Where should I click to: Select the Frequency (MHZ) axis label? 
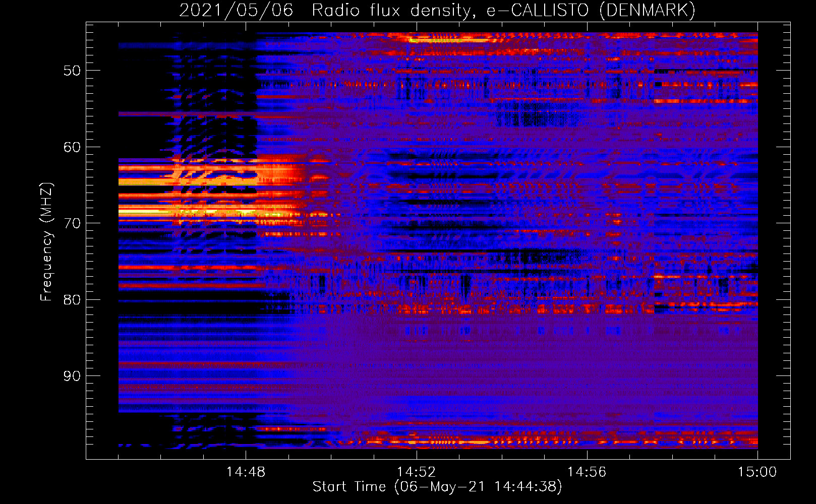point(46,241)
